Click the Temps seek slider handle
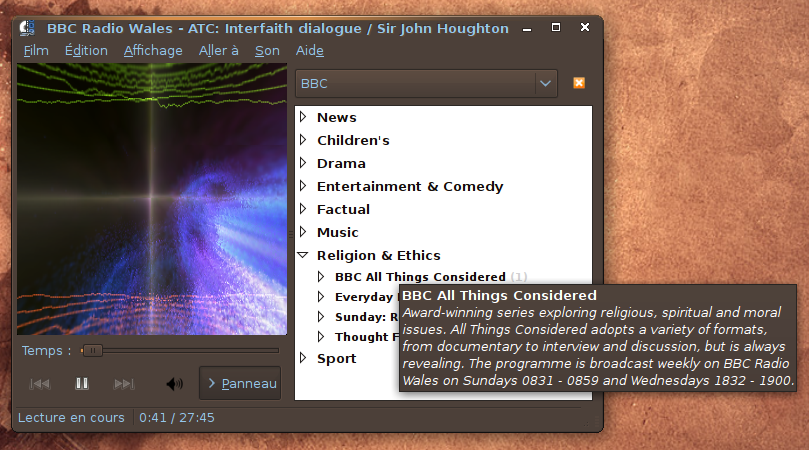Image resolution: width=809 pixels, height=450 pixels. pos(92,351)
